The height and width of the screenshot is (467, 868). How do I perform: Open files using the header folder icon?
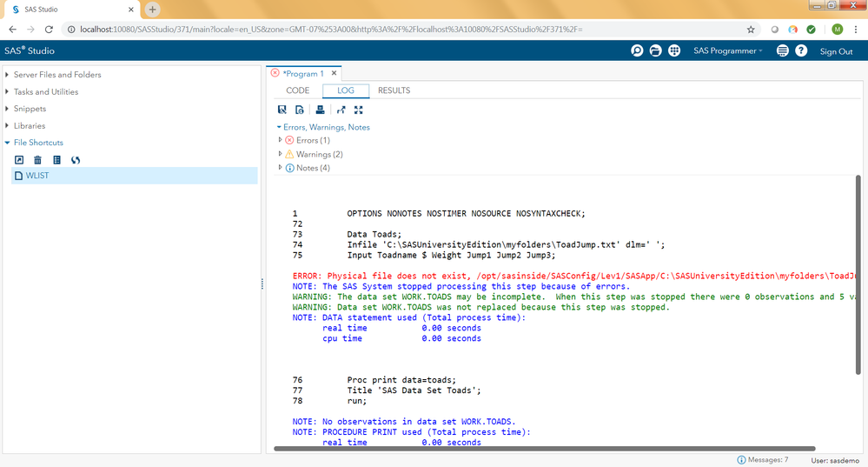pos(655,51)
